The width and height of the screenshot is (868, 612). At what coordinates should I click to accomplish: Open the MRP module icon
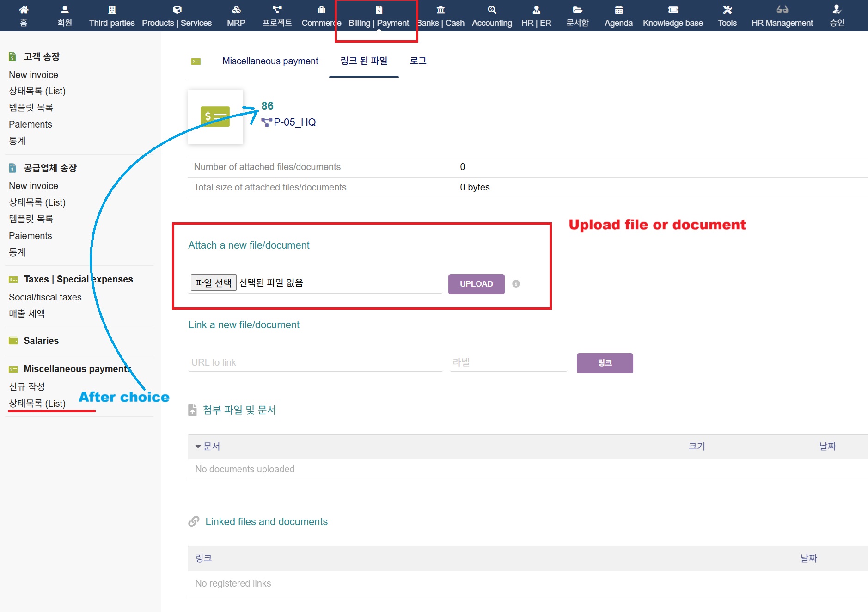(236, 10)
